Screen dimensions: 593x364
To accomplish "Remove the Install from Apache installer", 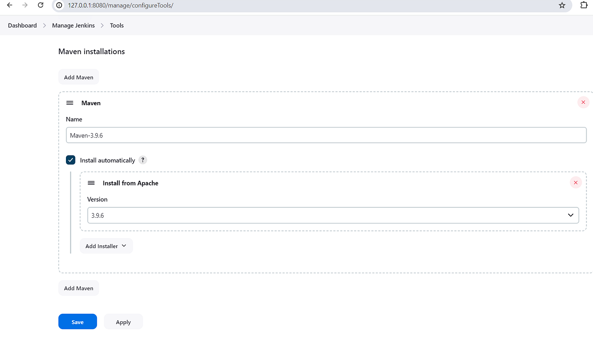I will coord(576,182).
